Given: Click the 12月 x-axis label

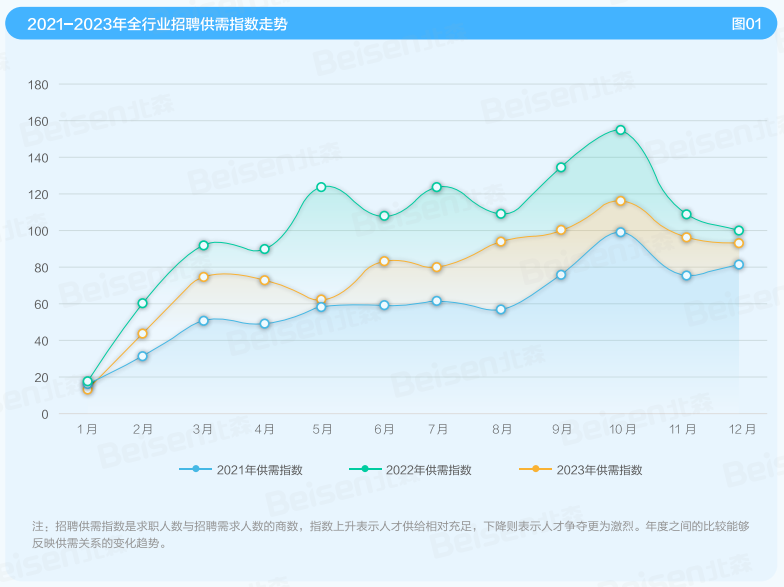Looking at the screenshot, I should point(742,429).
